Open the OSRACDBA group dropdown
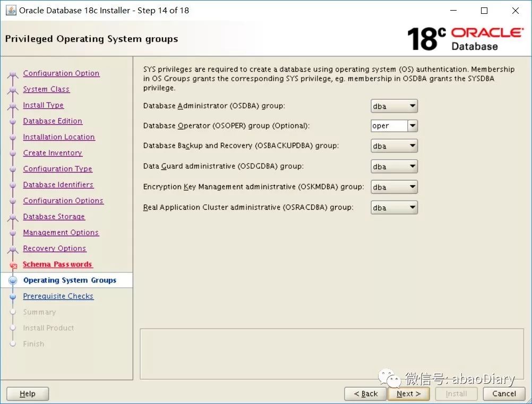 click(394, 208)
